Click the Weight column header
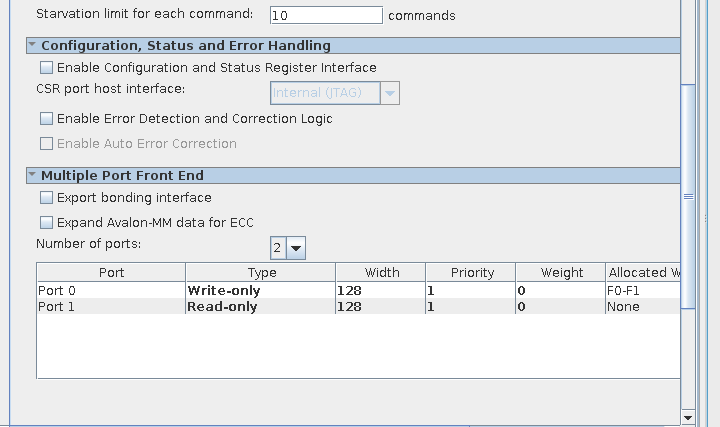This screenshot has width=720, height=427. coord(561,272)
